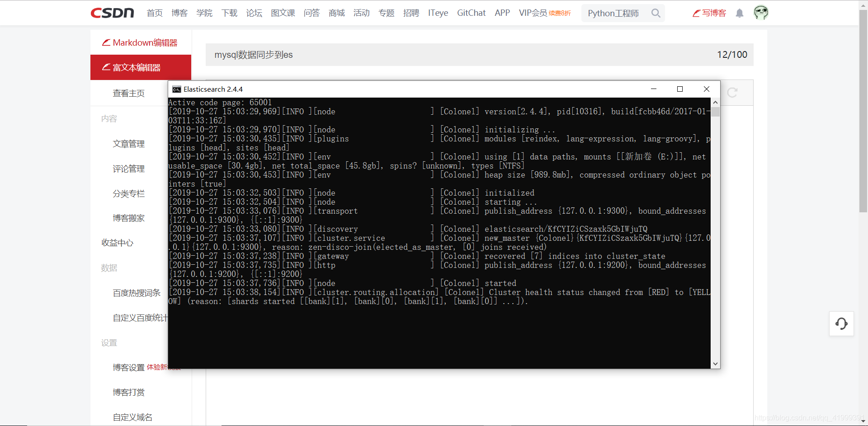Open 百度热搜词条 in sidebar
The width and height of the screenshot is (868, 426).
(x=137, y=293)
